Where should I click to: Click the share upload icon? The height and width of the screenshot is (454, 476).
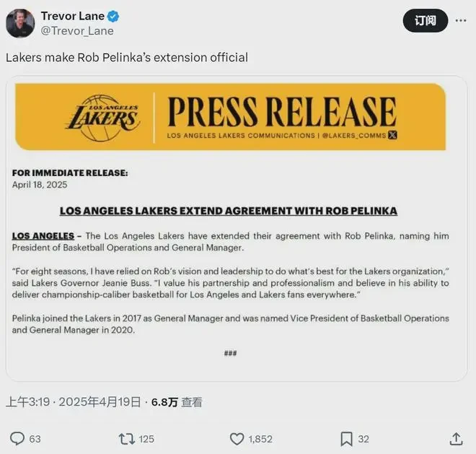pyautogui.click(x=456, y=439)
